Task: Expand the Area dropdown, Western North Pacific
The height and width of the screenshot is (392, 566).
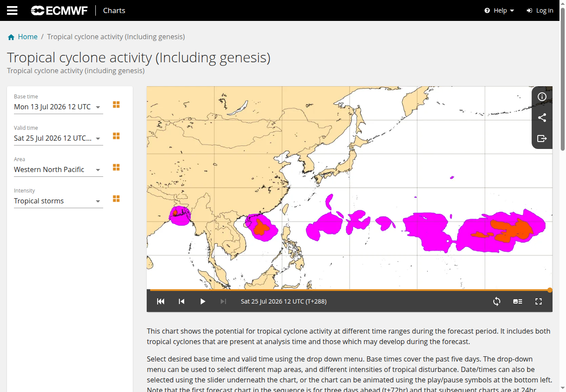Action: [58, 169]
